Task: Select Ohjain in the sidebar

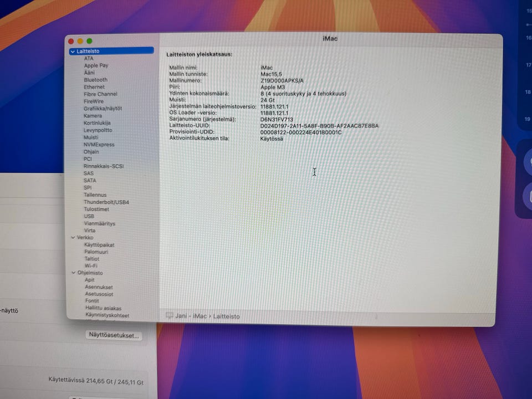Action: click(91, 152)
